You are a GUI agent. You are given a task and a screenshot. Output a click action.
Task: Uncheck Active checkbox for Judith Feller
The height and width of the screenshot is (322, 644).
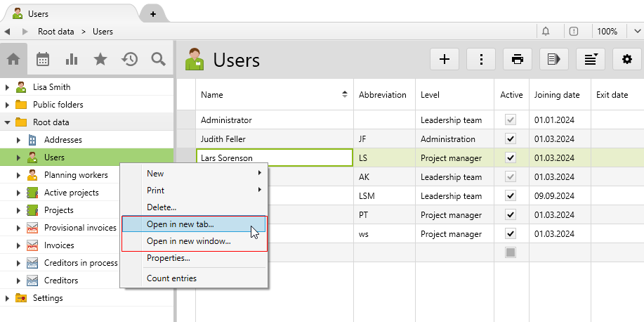[x=511, y=139]
